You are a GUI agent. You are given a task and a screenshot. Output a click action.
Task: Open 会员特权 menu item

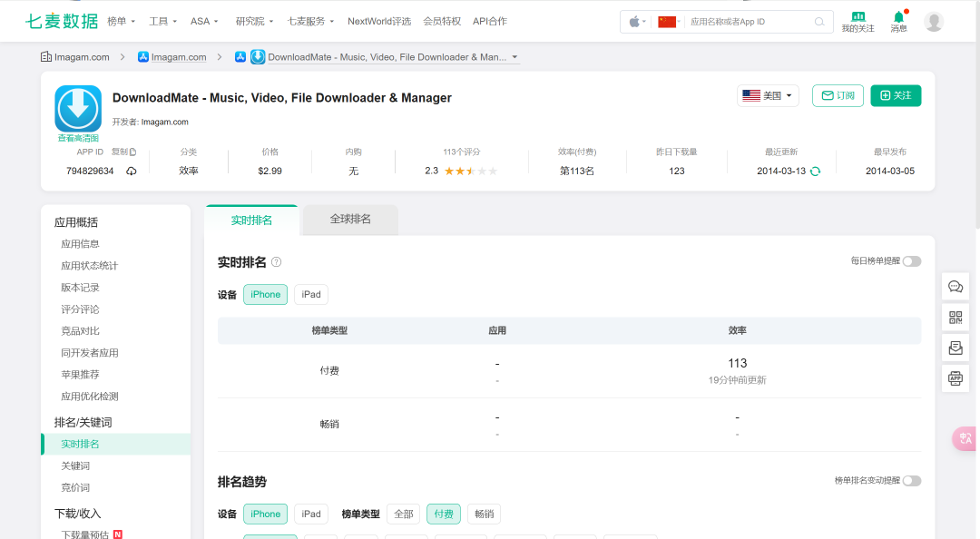[442, 21]
